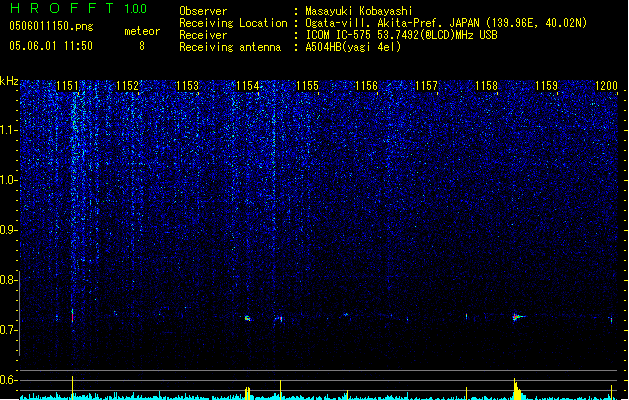Click the Receiving antenna label
The width and height of the screenshot is (629, 400).
[230, 47]
